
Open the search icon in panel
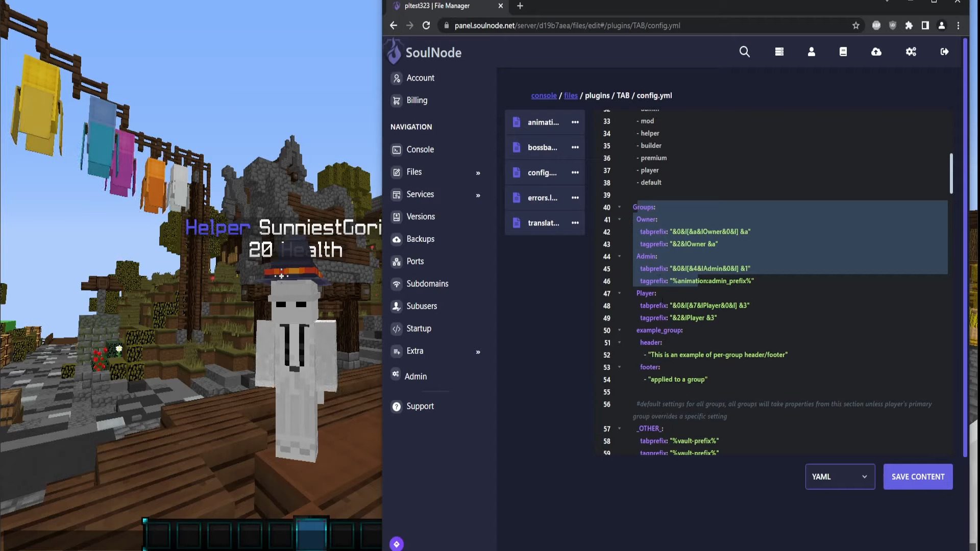point(744,52)
